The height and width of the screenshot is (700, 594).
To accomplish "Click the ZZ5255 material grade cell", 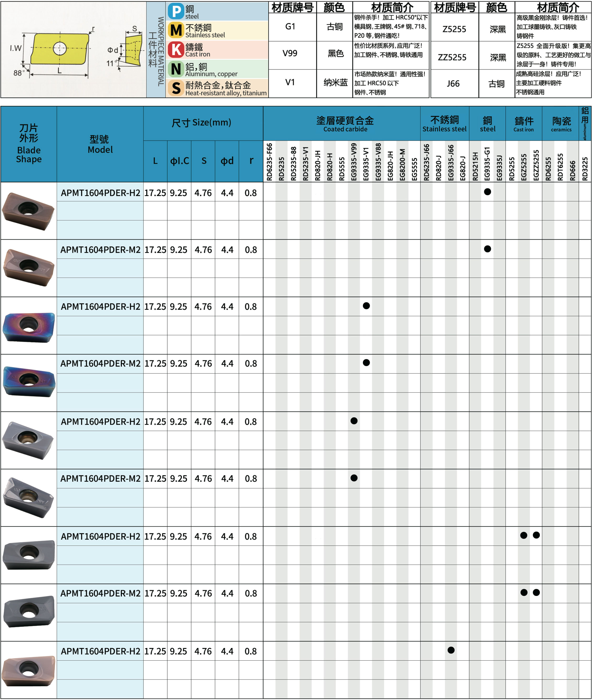I will coord(452,57).
